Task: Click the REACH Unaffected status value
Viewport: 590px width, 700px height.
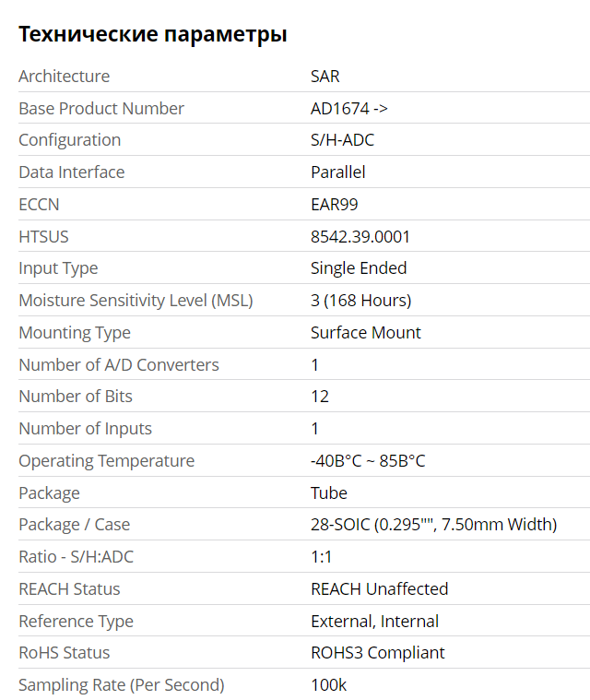Action: pyautogui.click(x=379, y=589)
